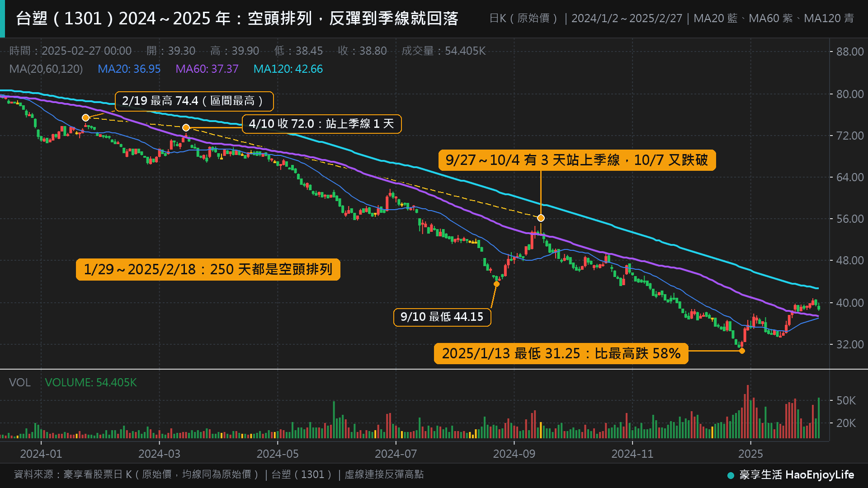Screen dimensions: 868x488
Task: Click the 50K volume axis label
Action: (846, 400)
